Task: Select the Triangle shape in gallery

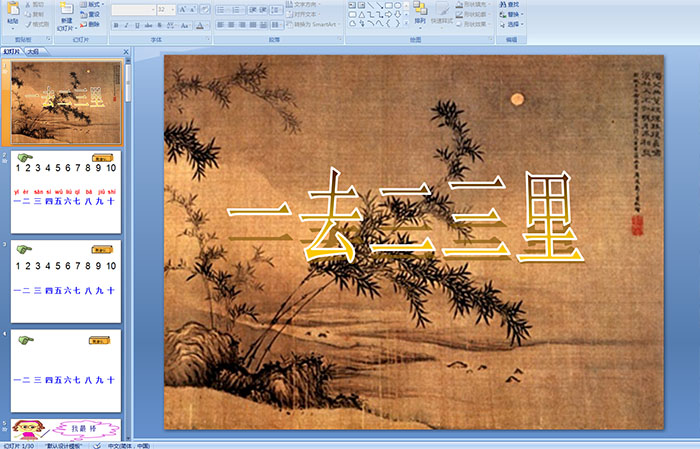Action: [x=361, y=15]
